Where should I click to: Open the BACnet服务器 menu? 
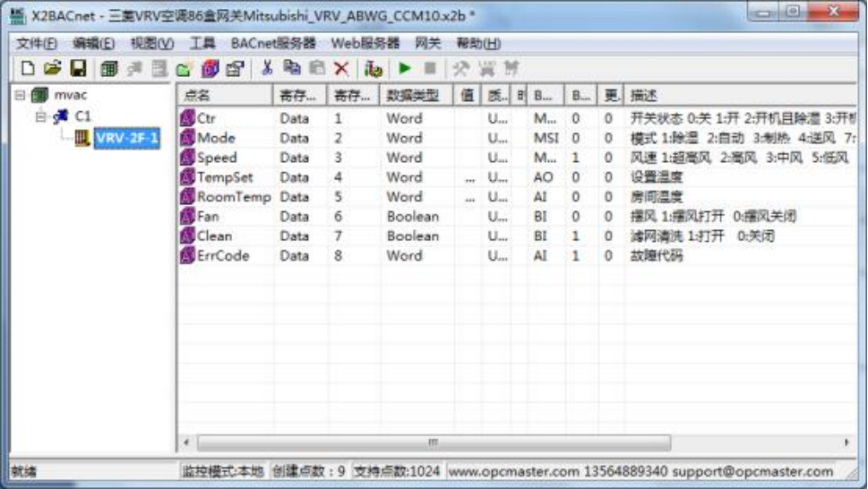273,43
